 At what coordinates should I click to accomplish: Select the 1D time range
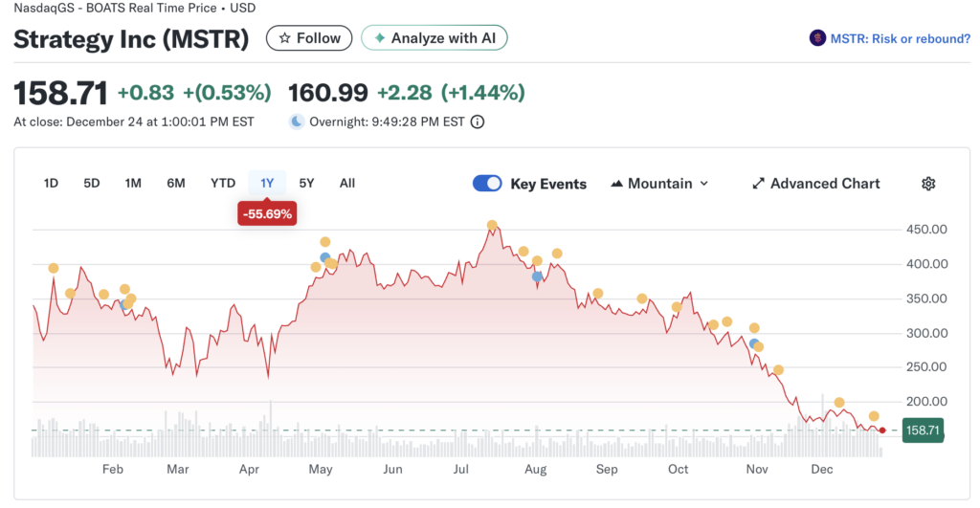coord(51,183)
